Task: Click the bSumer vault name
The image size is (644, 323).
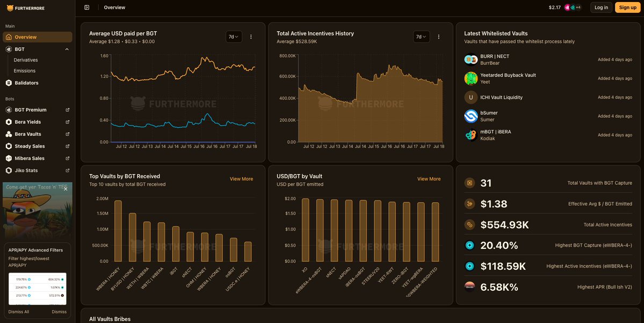Action: (x=489, y=113)
